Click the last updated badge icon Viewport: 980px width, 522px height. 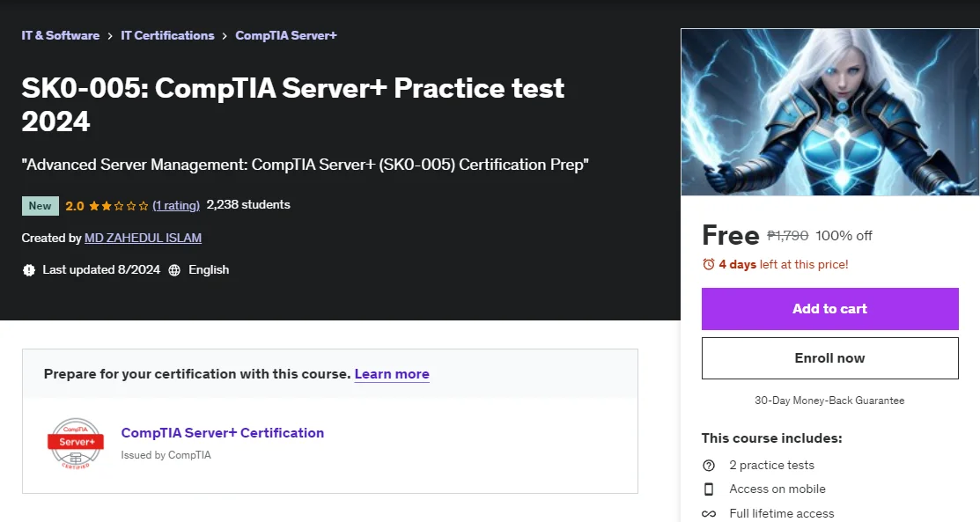pyautogui.click(x=29, y=270)
